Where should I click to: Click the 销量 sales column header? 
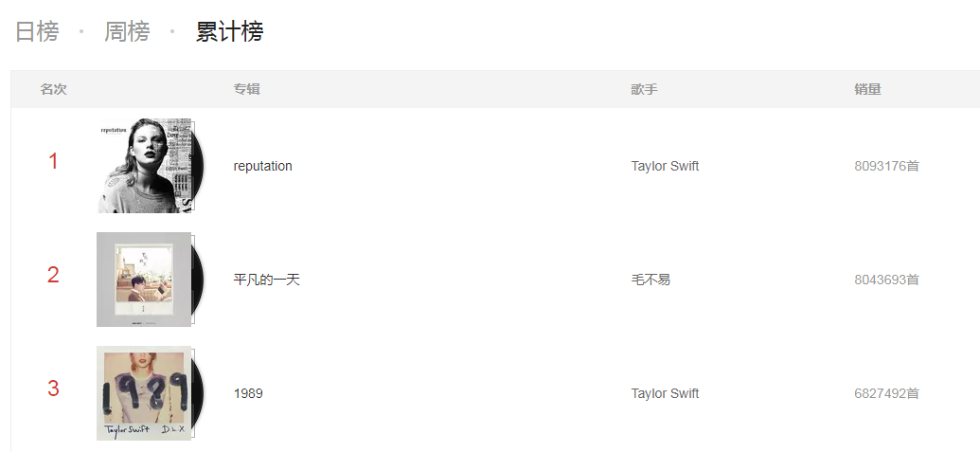(867, 89)
